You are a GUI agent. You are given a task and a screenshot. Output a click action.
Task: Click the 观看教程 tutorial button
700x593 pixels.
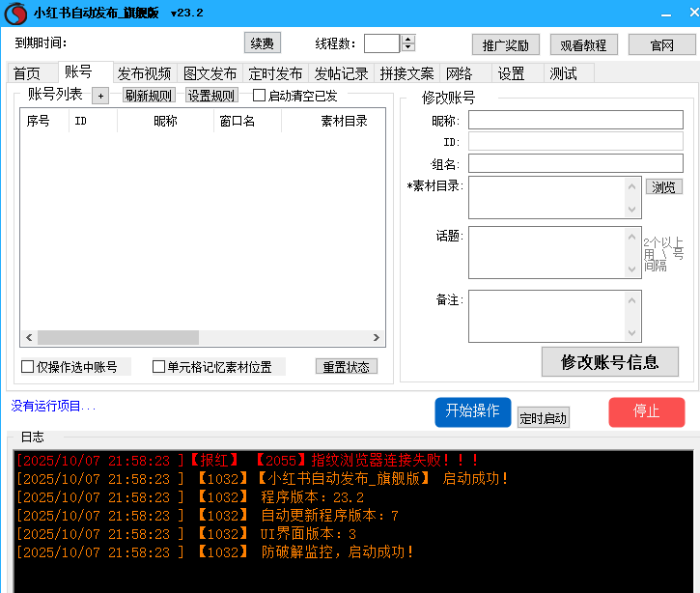[584, 45]
